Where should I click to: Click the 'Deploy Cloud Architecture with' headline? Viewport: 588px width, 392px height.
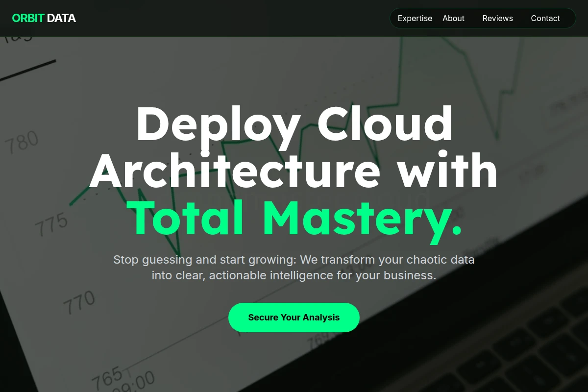pyautogui.click(x=294, y=146)
